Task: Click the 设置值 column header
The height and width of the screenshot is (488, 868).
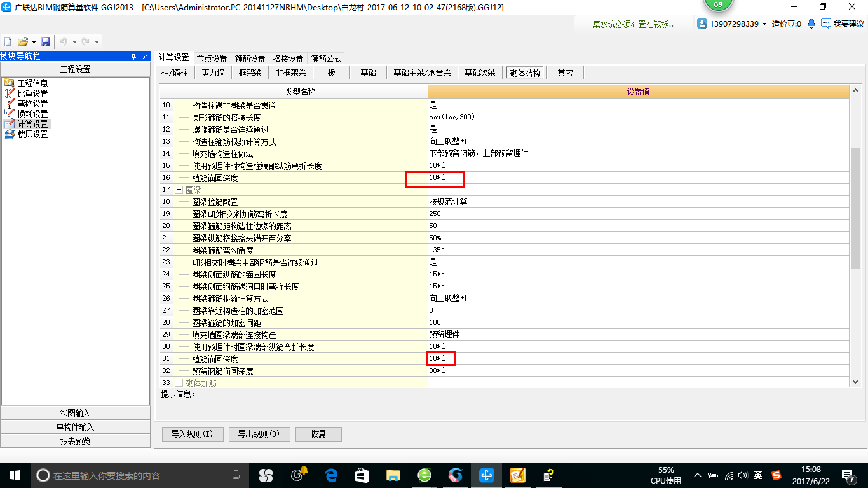Action: [x=638, y=91]
